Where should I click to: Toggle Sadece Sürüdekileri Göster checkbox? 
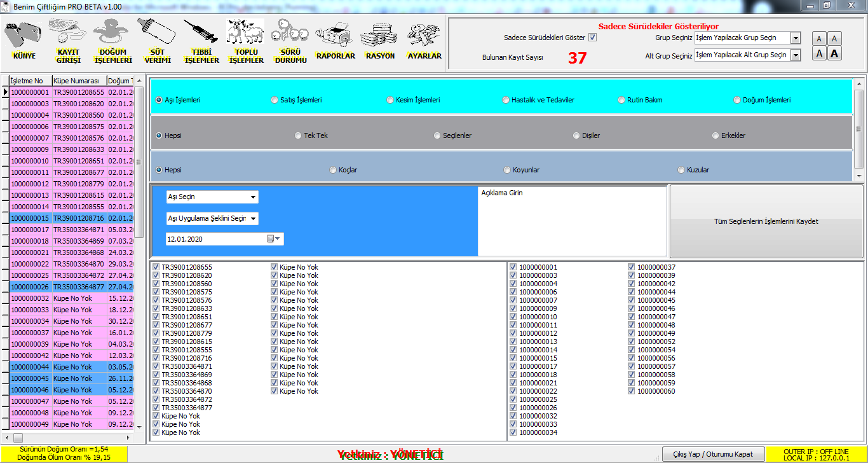[592, 38]
